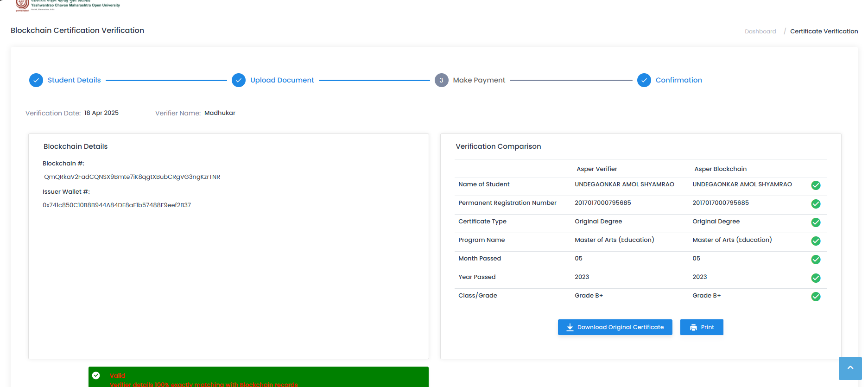Click the white check icon in Valid banner
The image size is (868, 387).
96,375
